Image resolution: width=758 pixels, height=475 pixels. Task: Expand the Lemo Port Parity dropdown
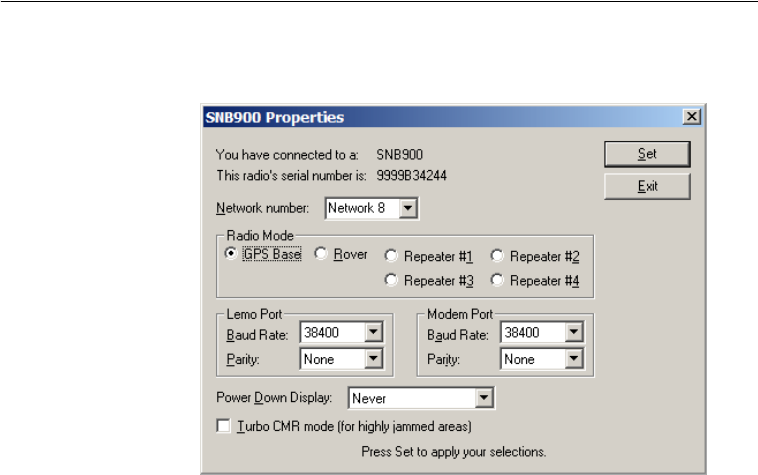coord(373,359)
